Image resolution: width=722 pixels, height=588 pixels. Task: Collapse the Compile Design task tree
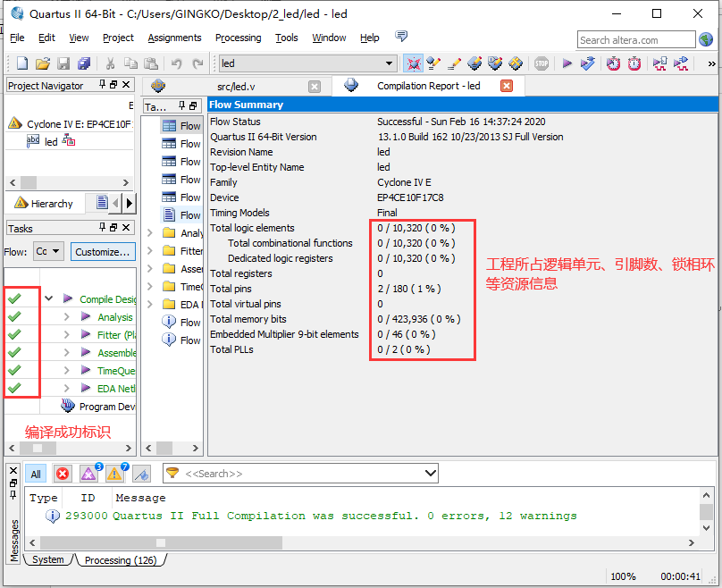pyautogui.click(x=48, y=299)
